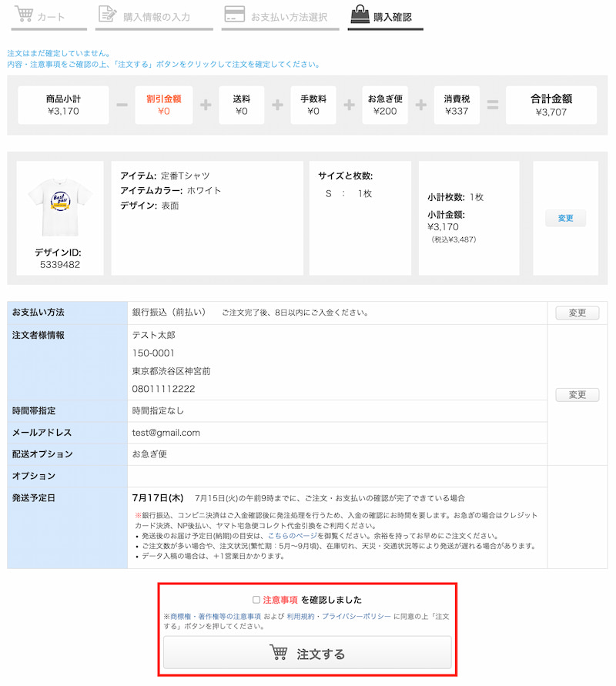Click the メールアドレス row label
This screenshot has width=616, height=686.
42,433
